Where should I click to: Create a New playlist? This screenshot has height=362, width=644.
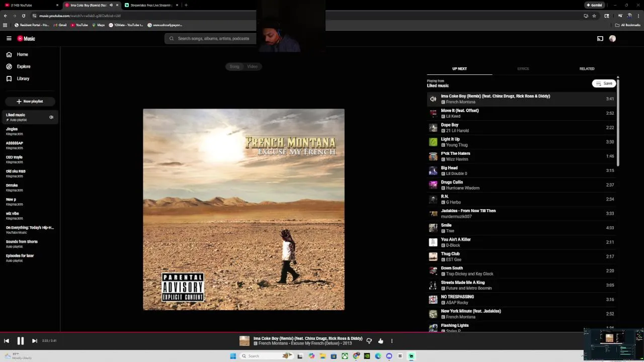point(30,101)
